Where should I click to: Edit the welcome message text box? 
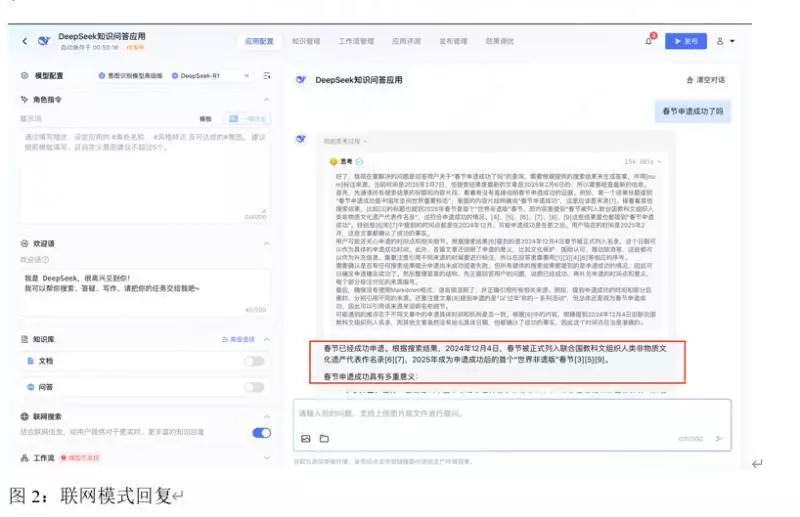point(145,292)
